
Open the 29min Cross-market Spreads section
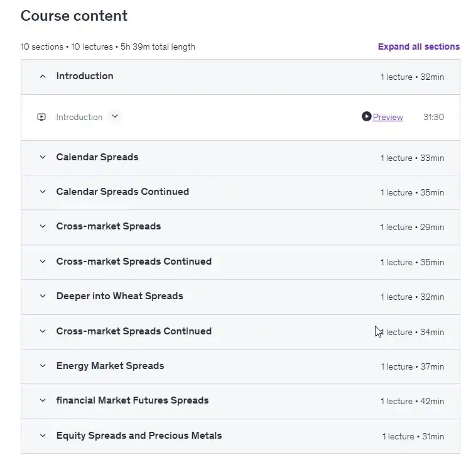pos(241,227)
